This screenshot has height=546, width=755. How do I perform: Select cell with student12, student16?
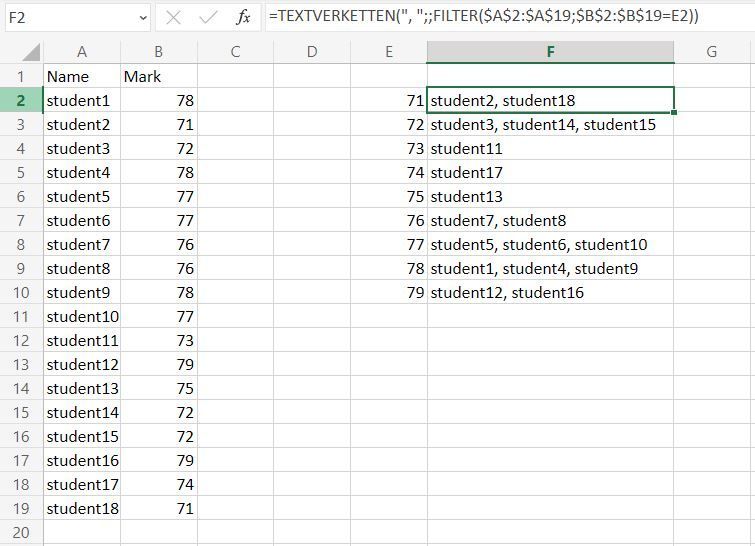coord(550,292)
